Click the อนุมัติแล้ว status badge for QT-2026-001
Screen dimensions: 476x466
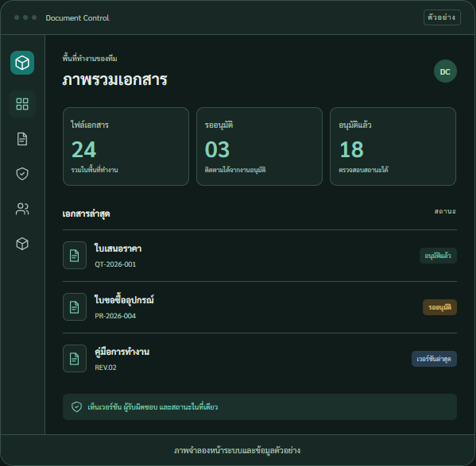[x=438, y=256]
